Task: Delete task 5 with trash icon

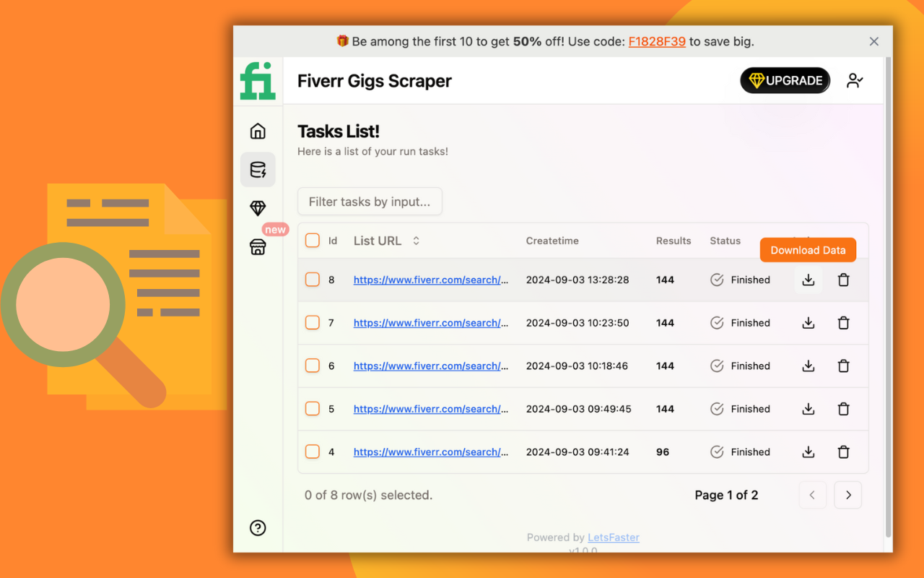Action: tap(843, 409)
